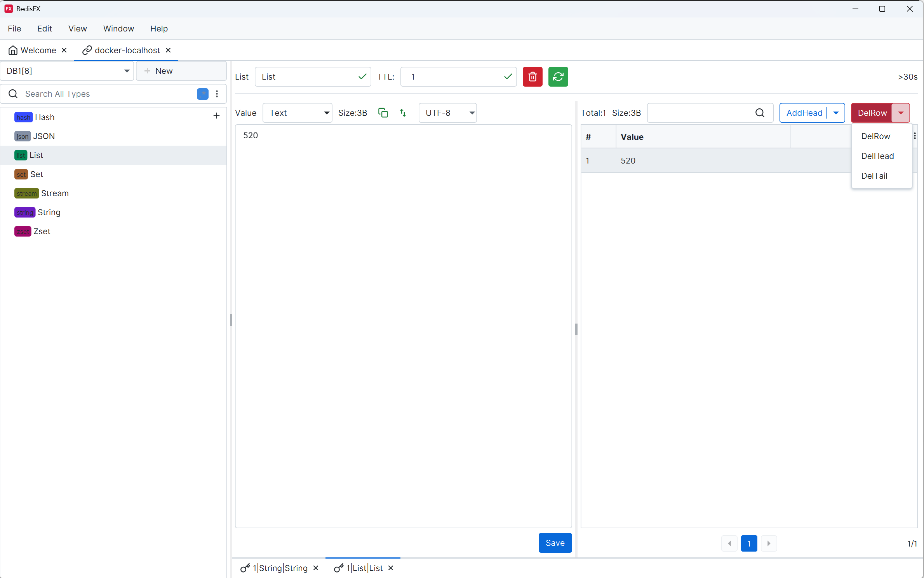
Task: Open the three-dot menu beside search
Action: 217,94
